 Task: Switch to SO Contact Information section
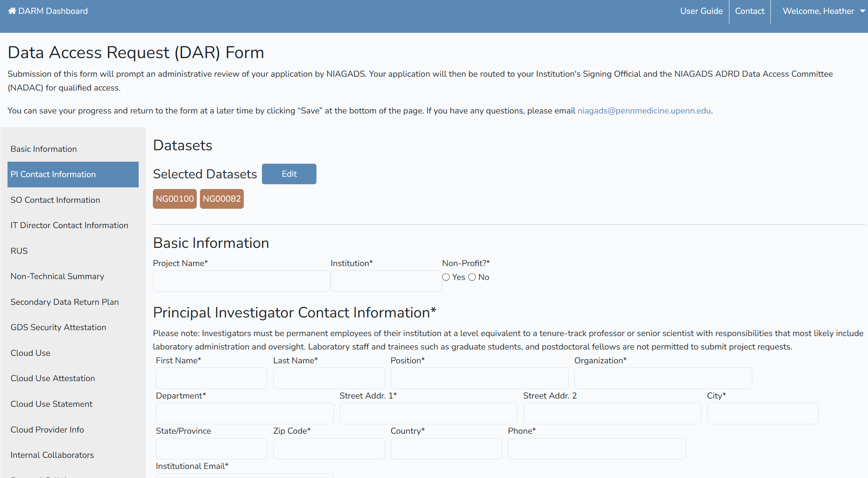(55, 200)
